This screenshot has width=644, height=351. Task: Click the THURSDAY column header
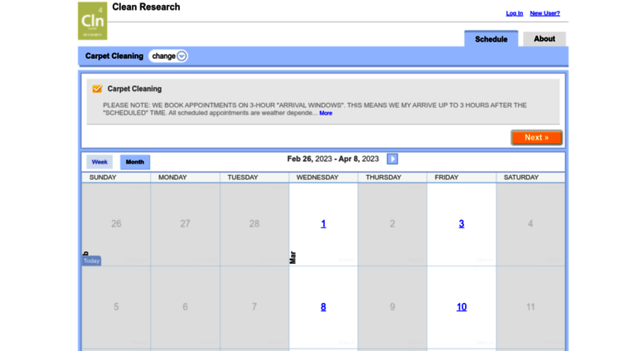pos(384,177)
